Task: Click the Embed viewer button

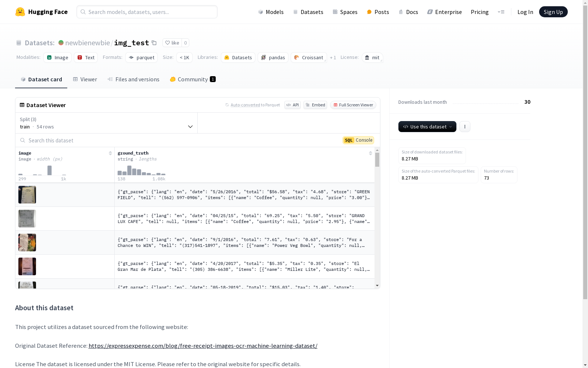Action: [315, 105]
